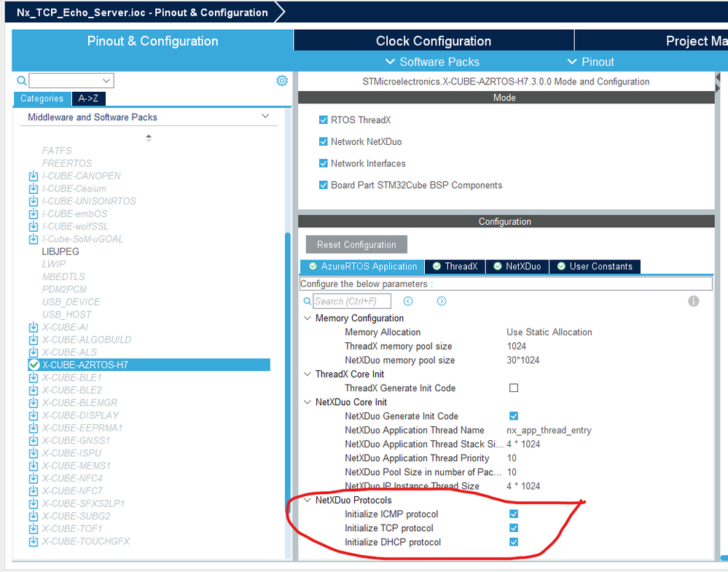Click the download icon next to I-CUBE-wolfSSL
The image size is (728, 572).
point(34,226)
